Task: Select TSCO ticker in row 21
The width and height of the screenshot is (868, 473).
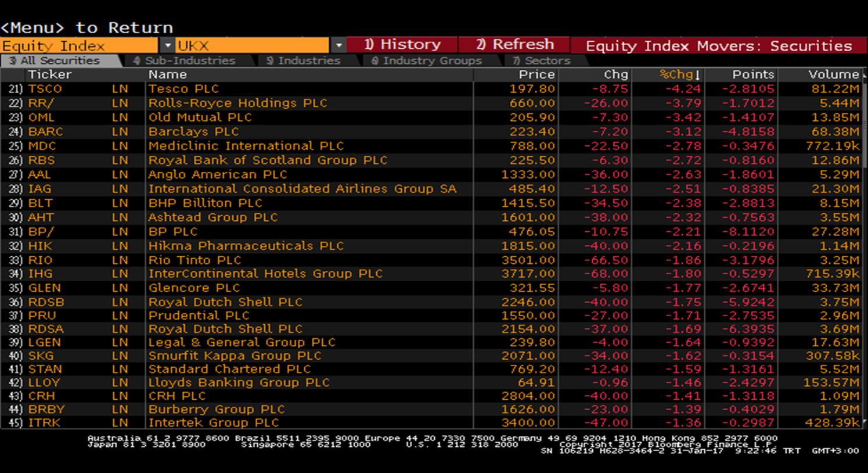Action: [x=45, y=89]
